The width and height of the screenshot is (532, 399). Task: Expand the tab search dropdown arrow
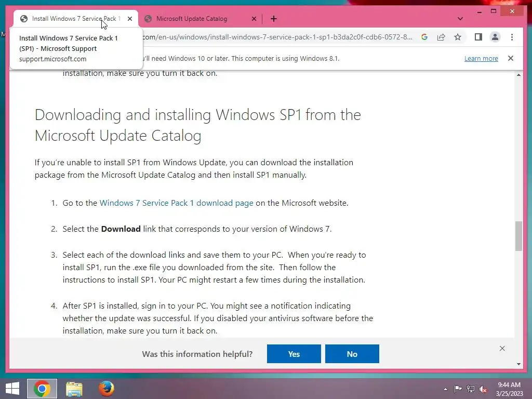point(460,19)
